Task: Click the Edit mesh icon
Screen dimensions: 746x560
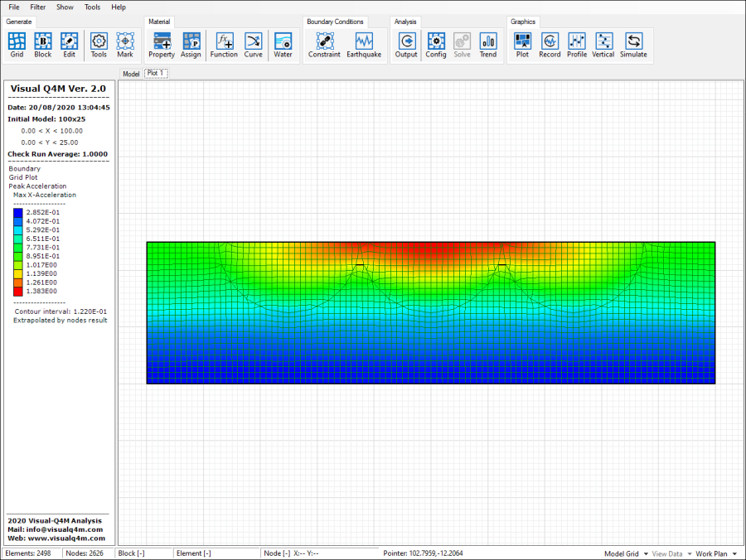Action: (69, 46)
